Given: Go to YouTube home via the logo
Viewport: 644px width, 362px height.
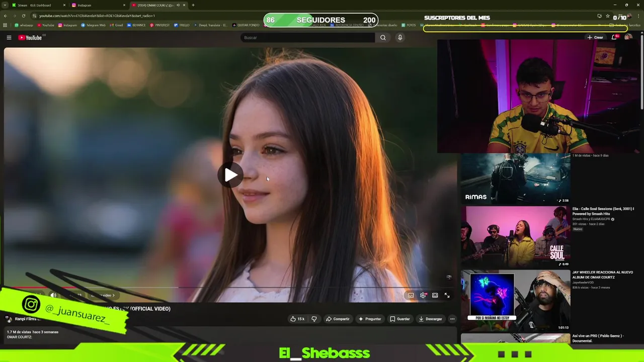Looking at the screenshot, I should (30, 38).
